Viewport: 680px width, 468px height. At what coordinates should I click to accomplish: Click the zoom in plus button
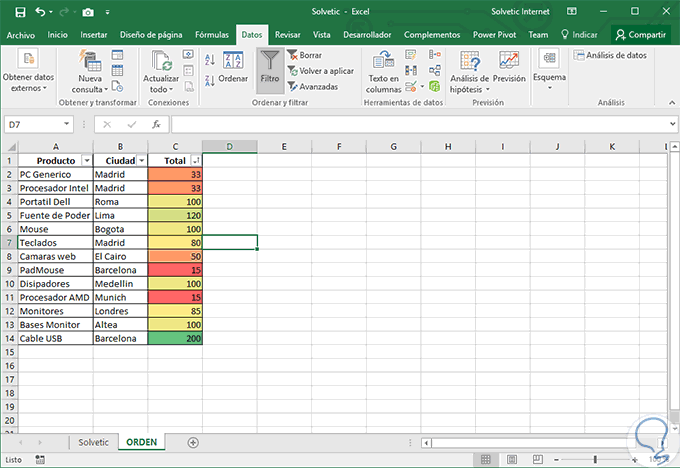[x=634, y=459]
